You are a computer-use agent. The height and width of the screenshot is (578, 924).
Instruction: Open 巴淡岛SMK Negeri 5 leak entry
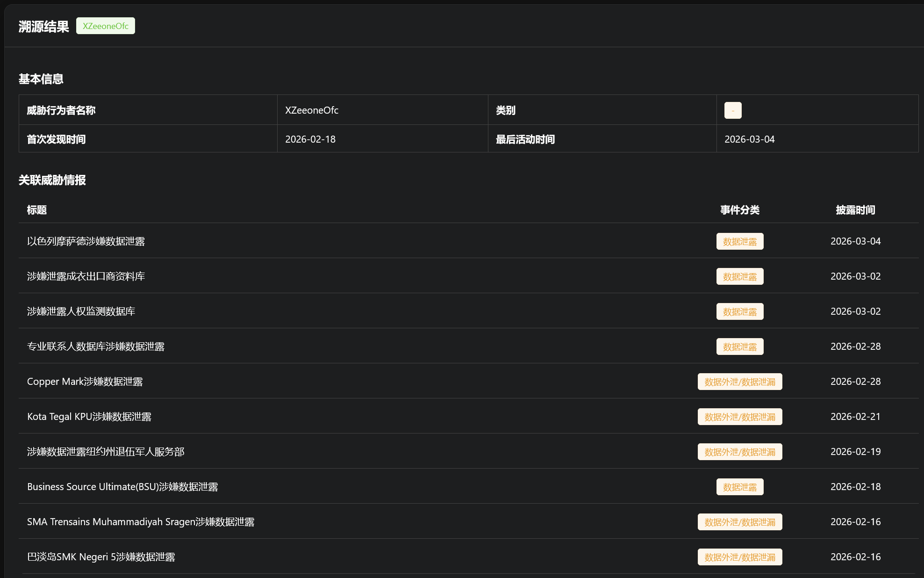click(x=101, y=557)
